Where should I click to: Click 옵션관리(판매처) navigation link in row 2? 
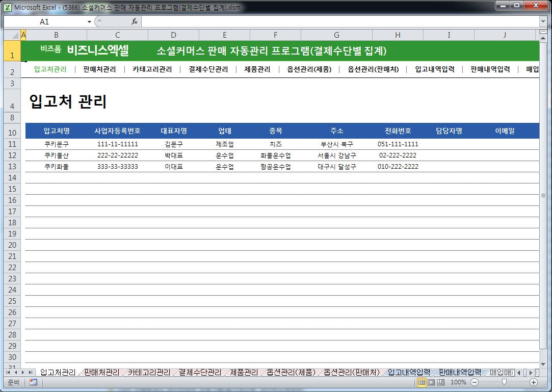[x=373, y=69]
